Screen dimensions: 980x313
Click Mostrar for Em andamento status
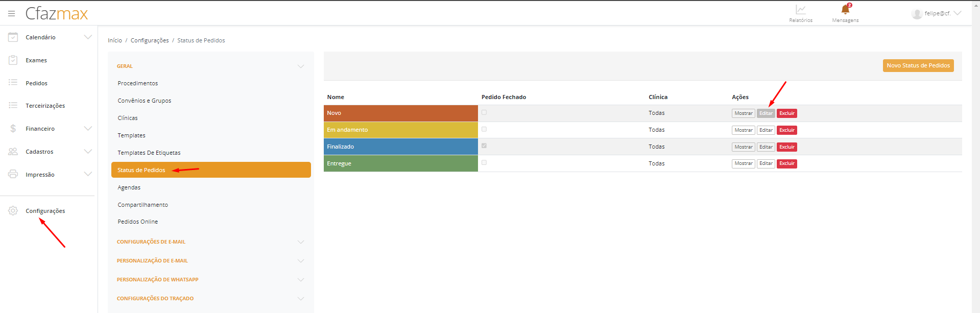744,130
